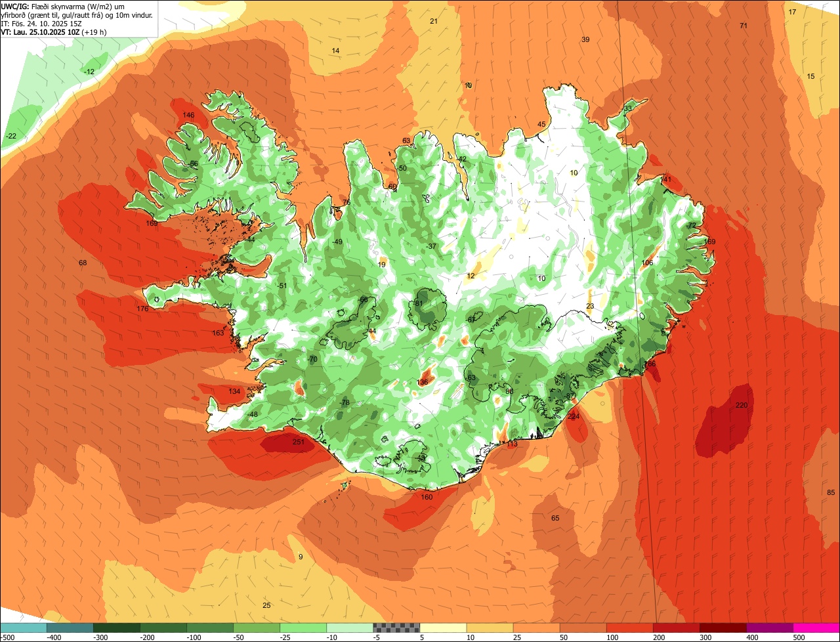
Task: Click the map value 163 on the west coast
Action: 218,333
